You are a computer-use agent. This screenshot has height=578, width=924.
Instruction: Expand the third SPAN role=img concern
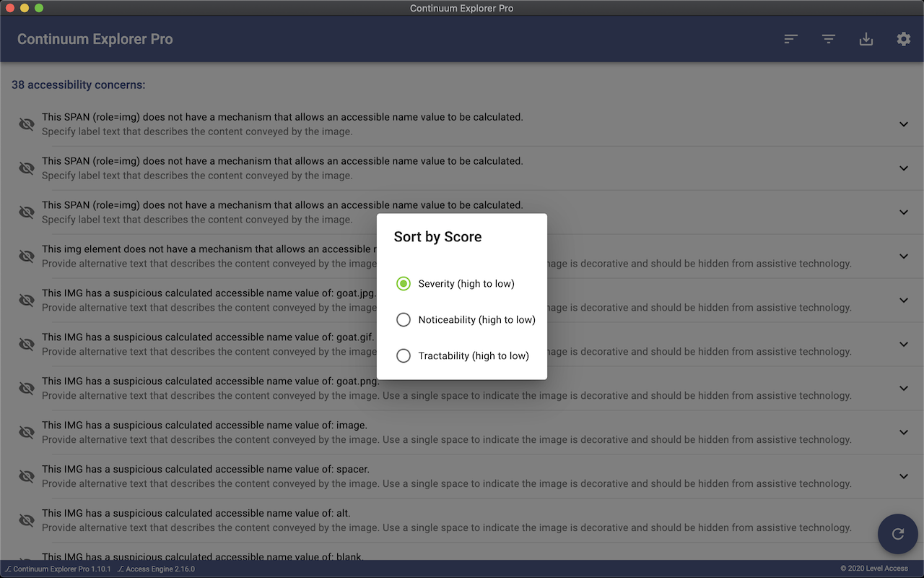[904, 212]
